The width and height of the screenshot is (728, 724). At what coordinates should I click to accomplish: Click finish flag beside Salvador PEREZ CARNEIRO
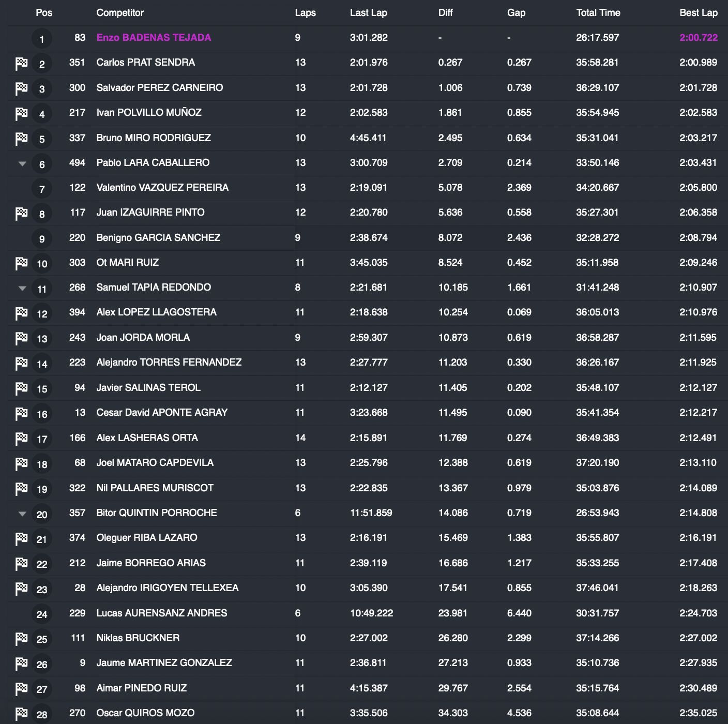coord(21,88)
